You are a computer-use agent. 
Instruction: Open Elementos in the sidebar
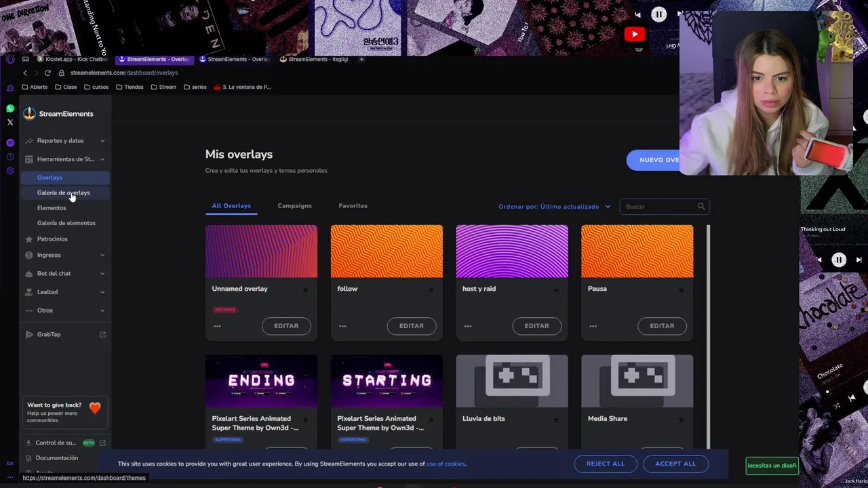pos(52,208)
